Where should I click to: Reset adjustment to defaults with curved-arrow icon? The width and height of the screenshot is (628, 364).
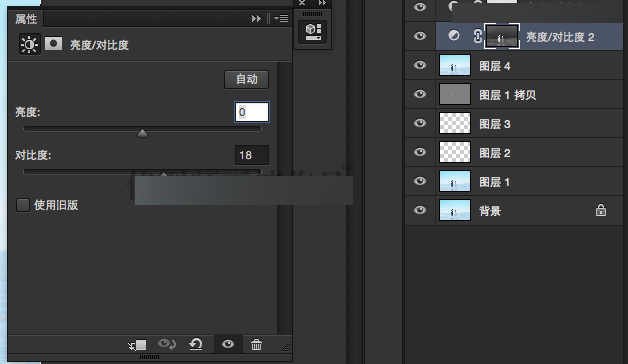tap(196, 344)
